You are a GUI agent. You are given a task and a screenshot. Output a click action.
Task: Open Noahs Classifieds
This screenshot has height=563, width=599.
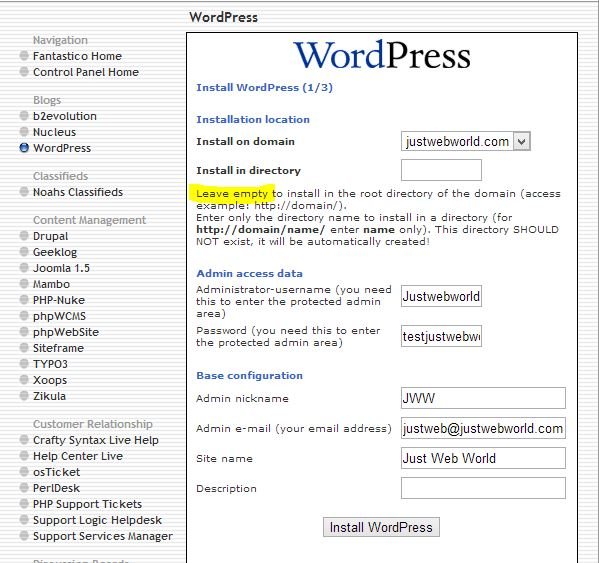(x=78, y=192)
